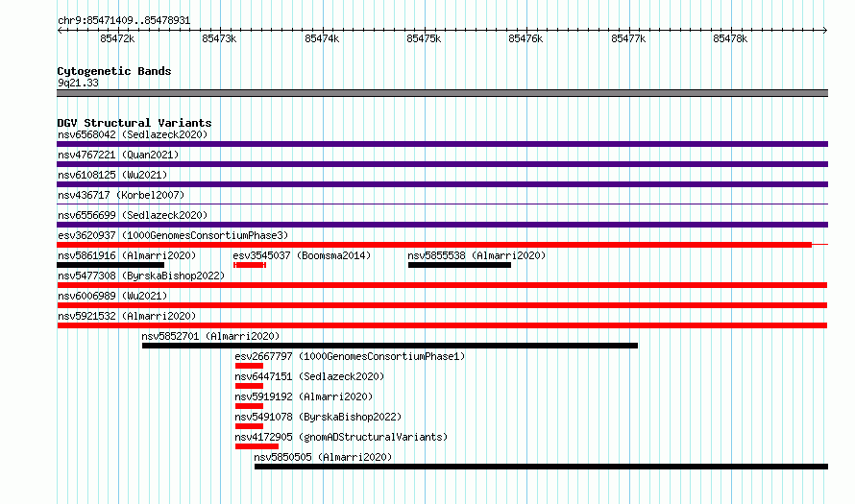
Task: Select the purple bar under nsv6568042
Action: (442, 144)
